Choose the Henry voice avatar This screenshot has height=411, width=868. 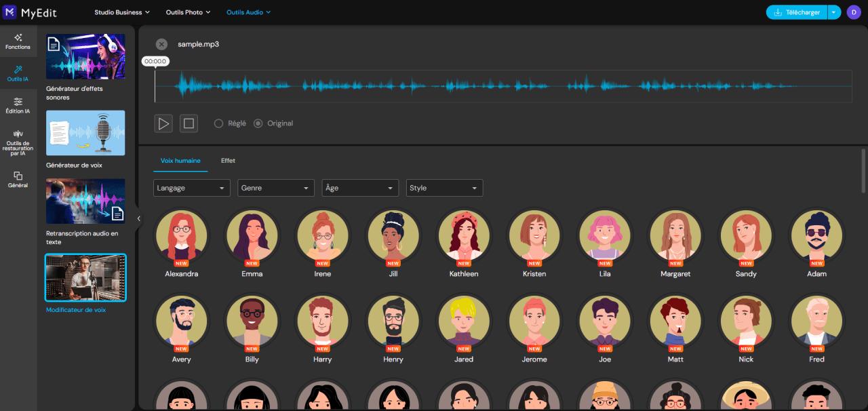[393, 321]
